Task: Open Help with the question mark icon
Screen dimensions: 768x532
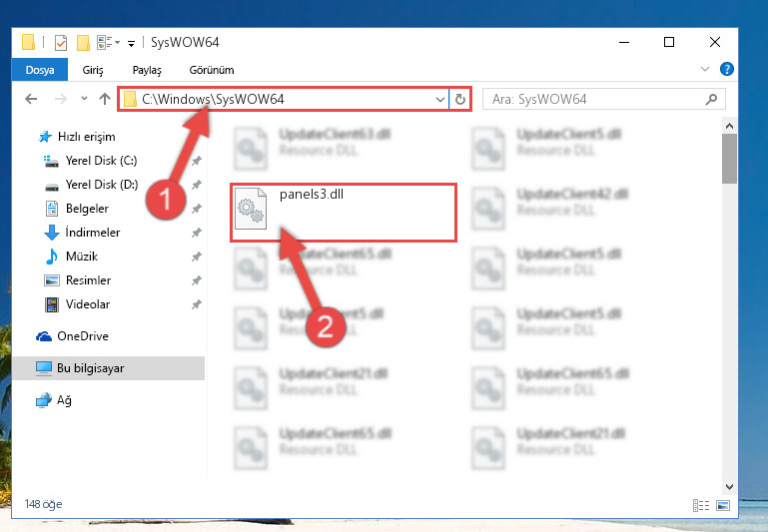Action: 726,69
